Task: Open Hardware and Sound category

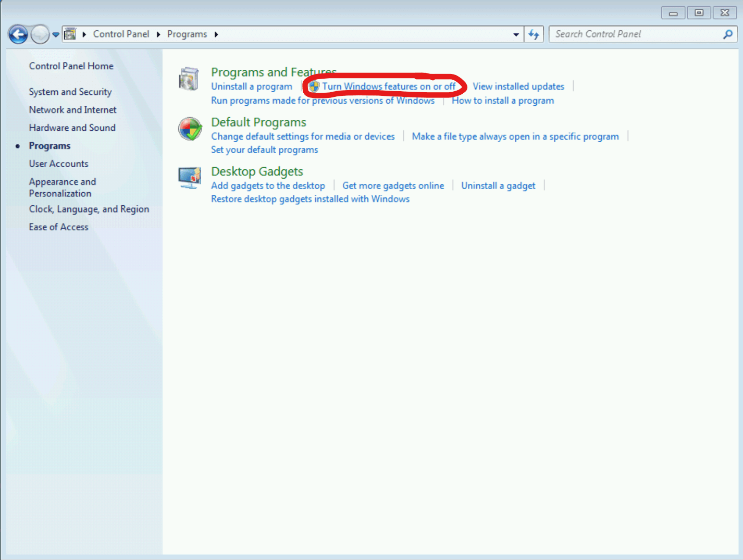Action: pos(72,128)
